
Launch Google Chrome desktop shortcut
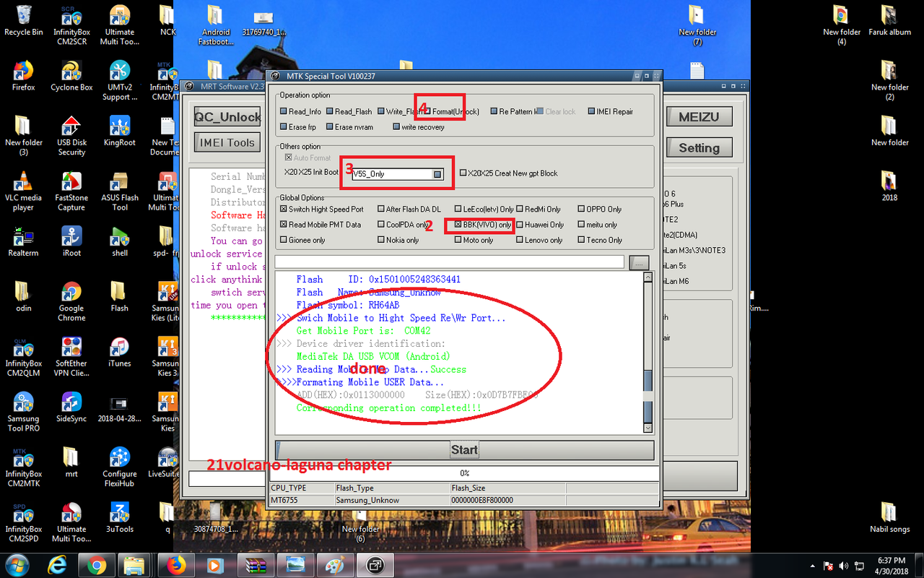(x=71, y=301)
